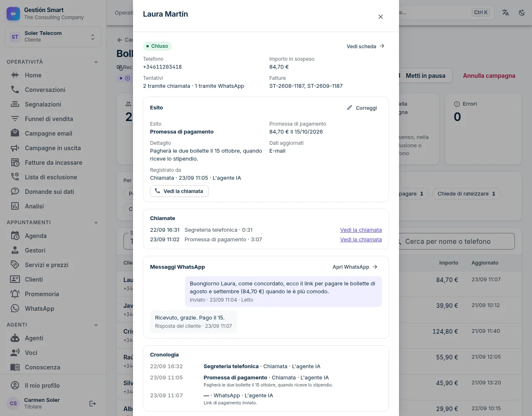Click Chiede di rateizzare filter chip
This screenshot has height=416, width=532.
(466, 193)
